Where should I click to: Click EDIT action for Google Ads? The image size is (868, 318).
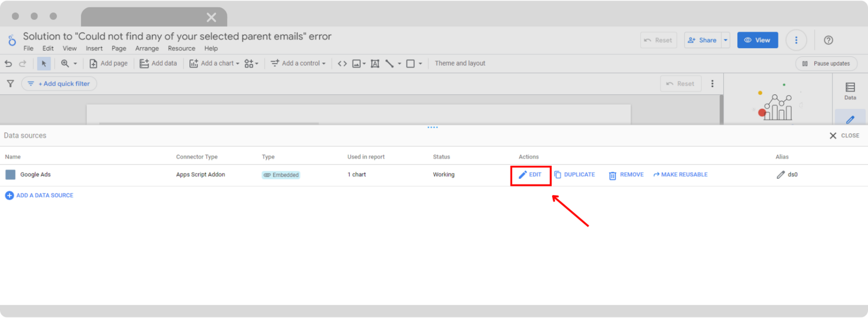click(530, 174)
